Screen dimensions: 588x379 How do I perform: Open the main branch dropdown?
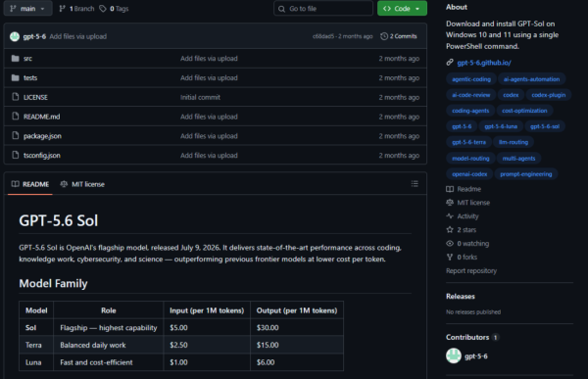[x=27, y=8]
